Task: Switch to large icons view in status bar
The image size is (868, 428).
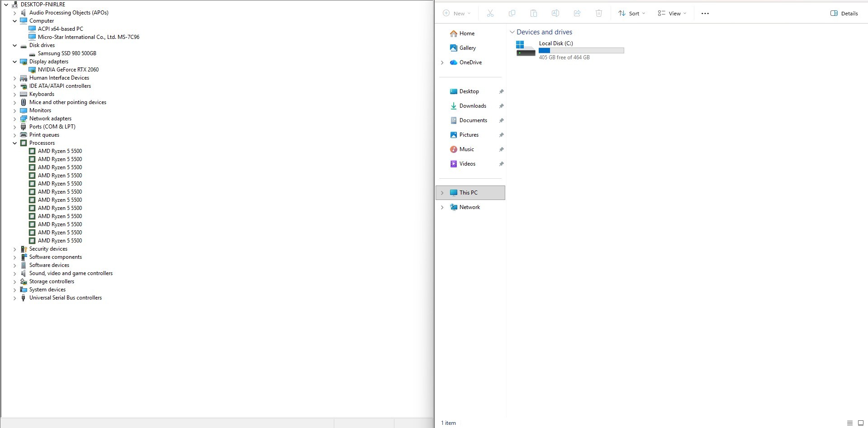Action: pyautogui.click(x=860, y=423)
